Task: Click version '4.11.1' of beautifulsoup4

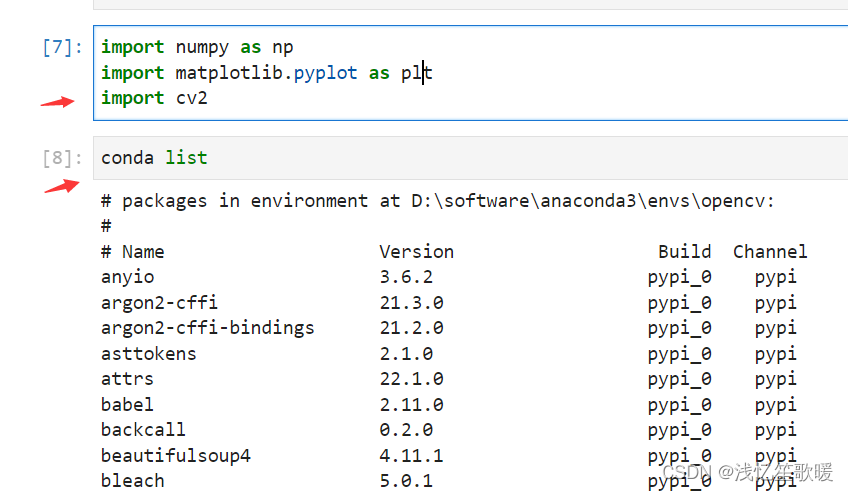Action: [412, 456]
